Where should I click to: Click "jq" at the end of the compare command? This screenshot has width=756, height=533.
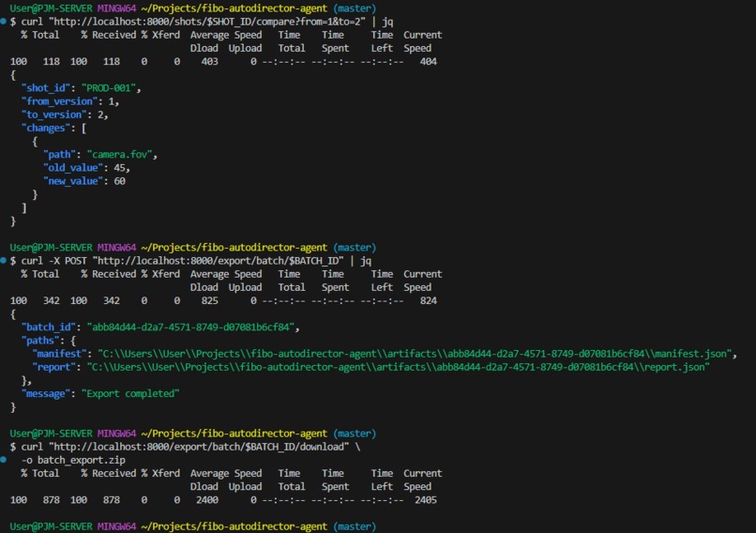click(x=387, y=22)
